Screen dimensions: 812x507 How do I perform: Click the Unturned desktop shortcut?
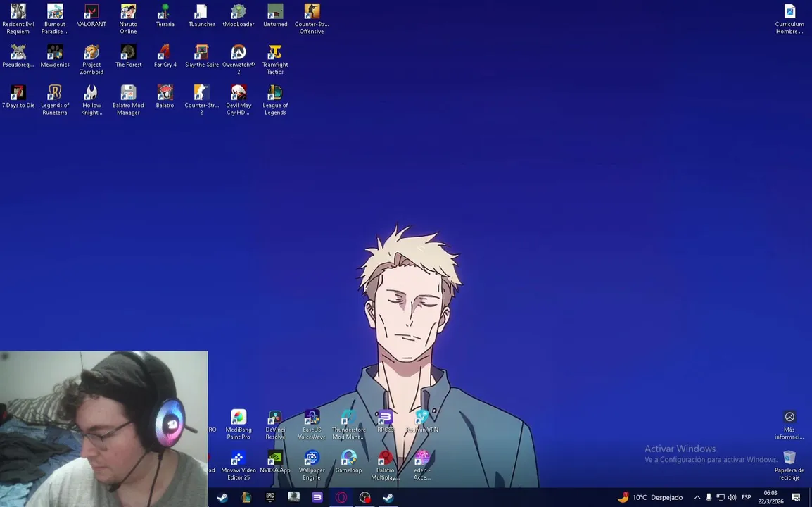(276, 15)
